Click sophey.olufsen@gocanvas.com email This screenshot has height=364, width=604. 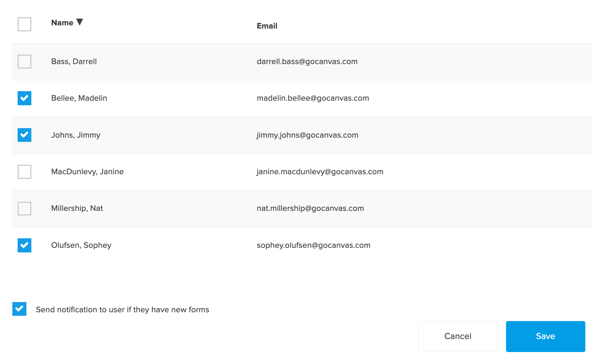click(x=313, y=245)
